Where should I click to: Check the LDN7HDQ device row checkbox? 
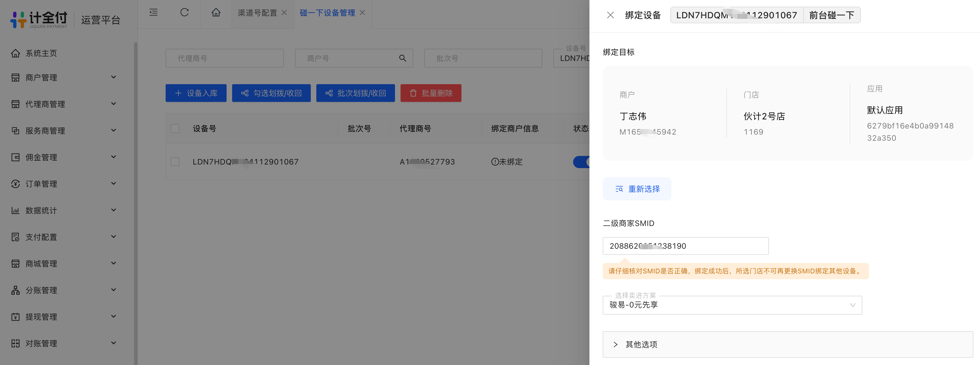(x=175, y=162)
